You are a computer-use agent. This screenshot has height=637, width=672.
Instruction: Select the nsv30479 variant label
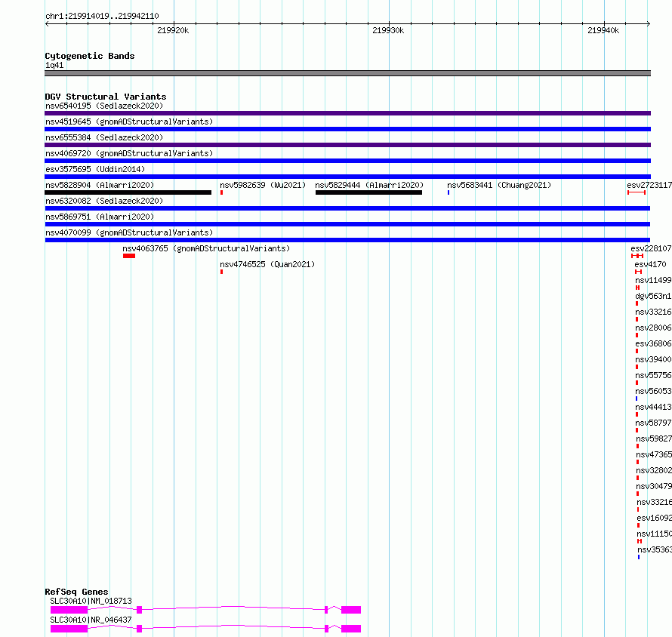[654, 486]
